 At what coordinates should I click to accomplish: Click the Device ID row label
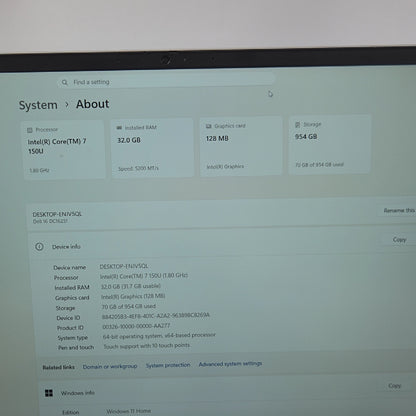point(68,318)
